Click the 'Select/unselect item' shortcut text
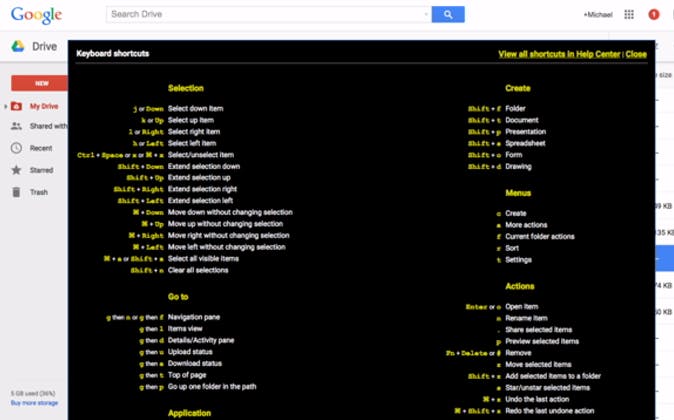Screen dimensions: 674x420 point(201,155)
